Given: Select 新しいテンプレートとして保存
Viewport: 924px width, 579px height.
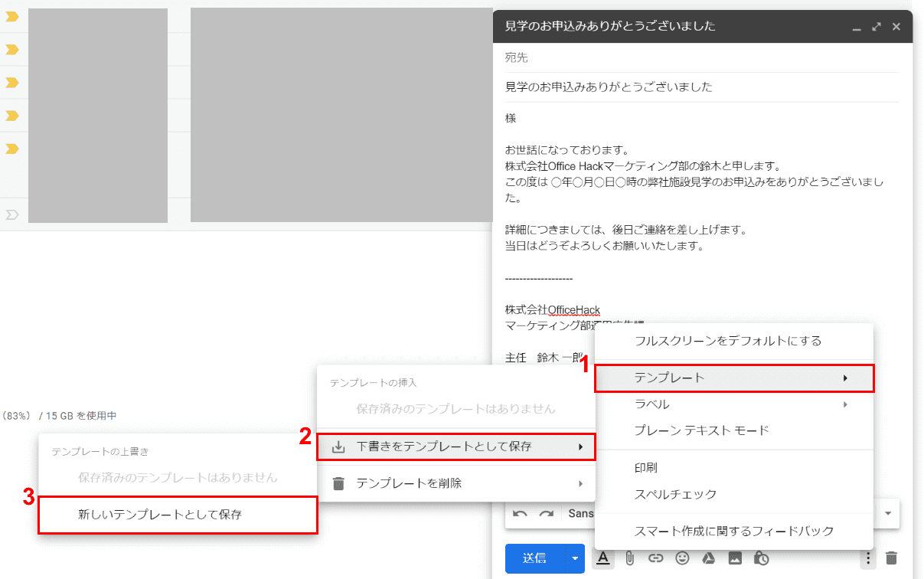Looking at the screenshot, I should coord(178,515).
